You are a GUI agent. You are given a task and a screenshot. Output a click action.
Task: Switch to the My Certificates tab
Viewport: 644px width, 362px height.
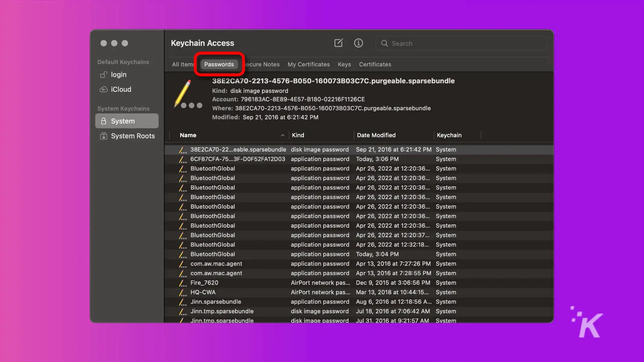click(309, 64)
